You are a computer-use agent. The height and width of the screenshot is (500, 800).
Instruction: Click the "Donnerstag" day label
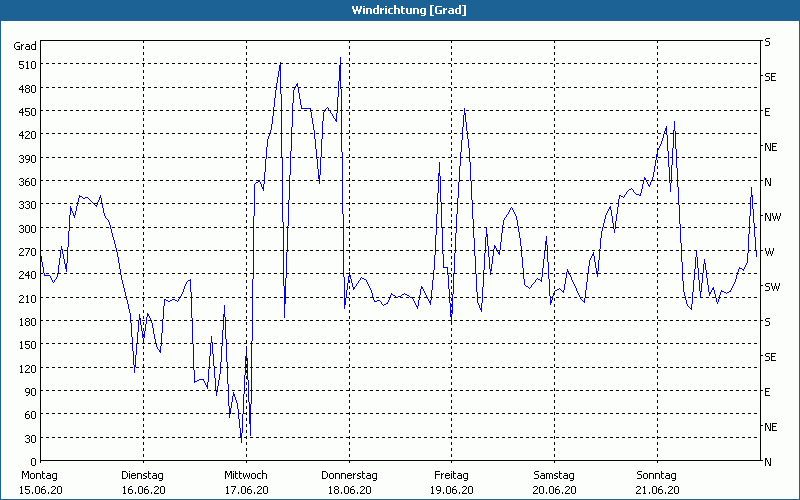click(x=349, y=475)
